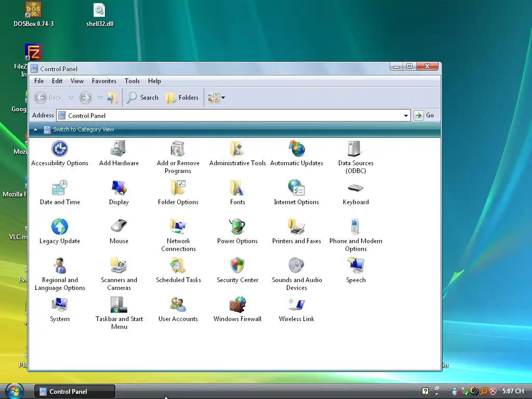Open Network Connections

coord(178,235)
